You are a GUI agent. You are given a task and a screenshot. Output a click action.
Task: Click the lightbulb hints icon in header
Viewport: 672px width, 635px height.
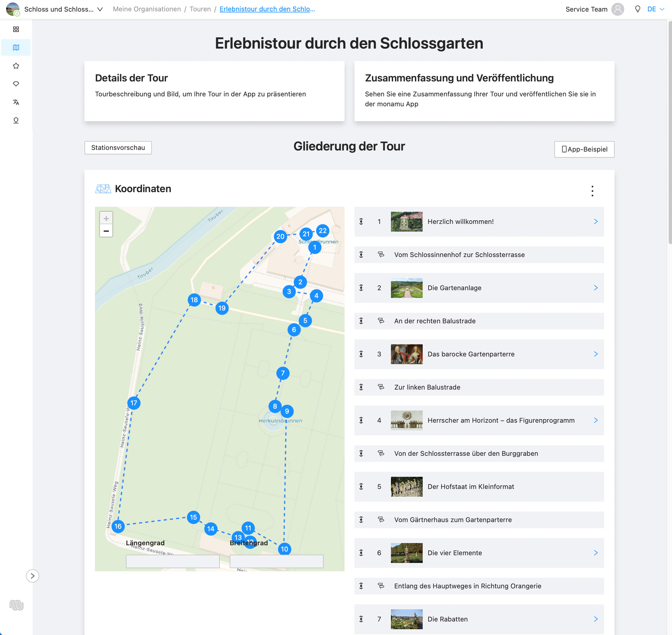[x=637, y=9]
